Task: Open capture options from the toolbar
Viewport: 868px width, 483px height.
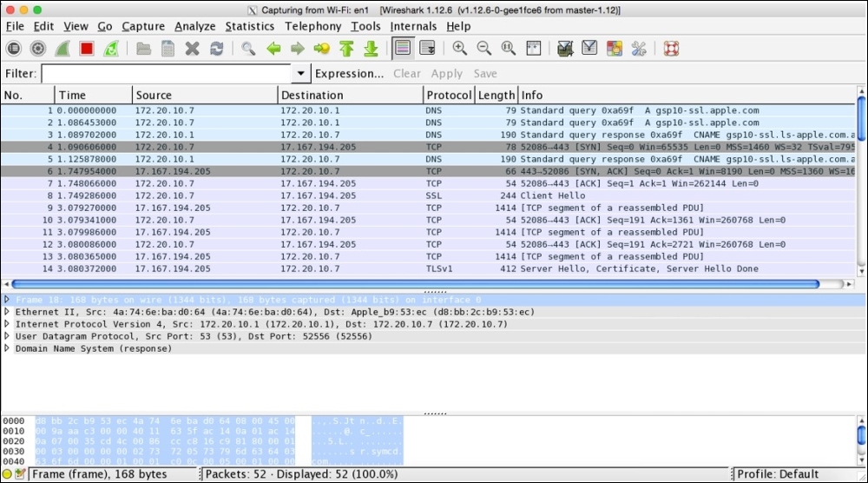Action: (38, 49)
